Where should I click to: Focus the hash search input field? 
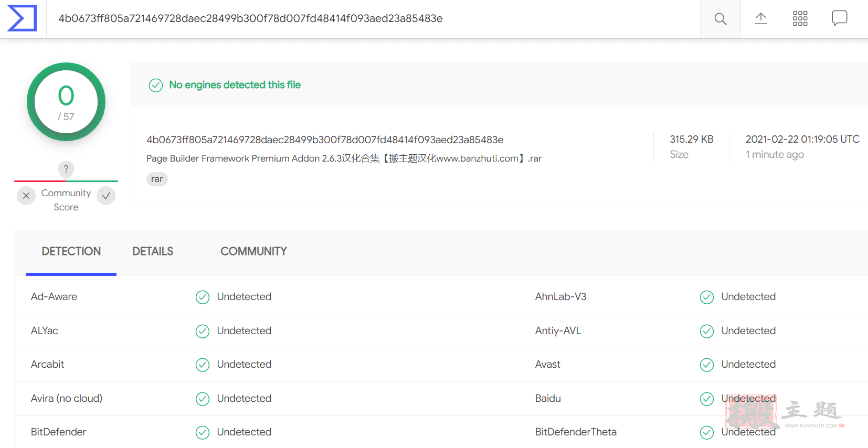click(x=373, y=19)
